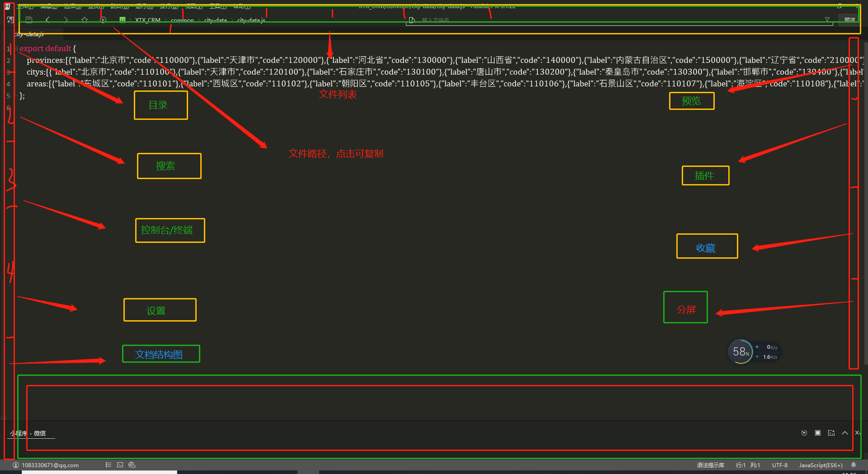Change encoding via UTF-8 in status bar
The height and width of the screenshot is (474, 868).
[780, 465]
